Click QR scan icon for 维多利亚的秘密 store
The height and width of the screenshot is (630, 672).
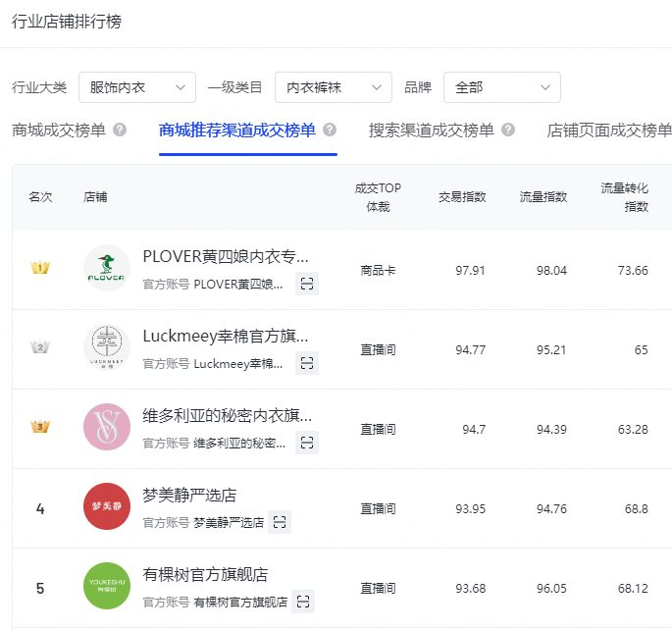[x=307, y=443]
